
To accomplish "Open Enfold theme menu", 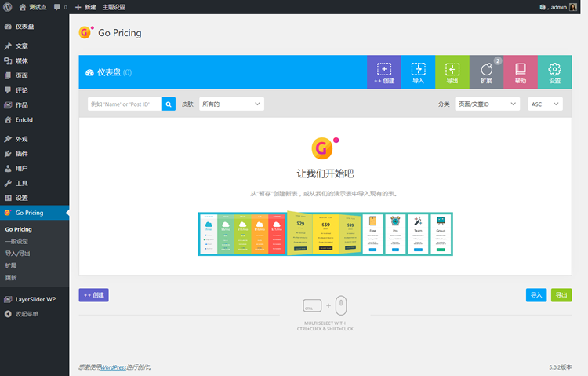I will [x=34, y=119].
